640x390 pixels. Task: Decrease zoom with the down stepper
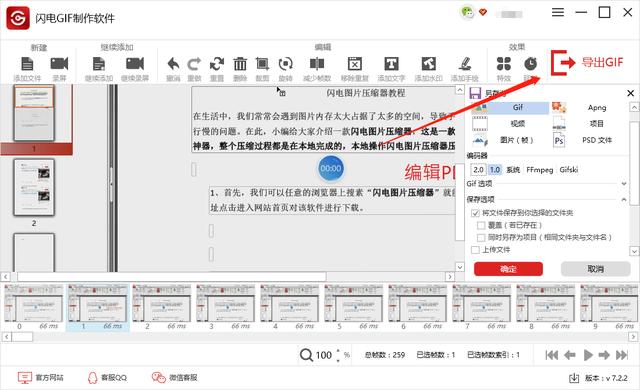[338, 360]
